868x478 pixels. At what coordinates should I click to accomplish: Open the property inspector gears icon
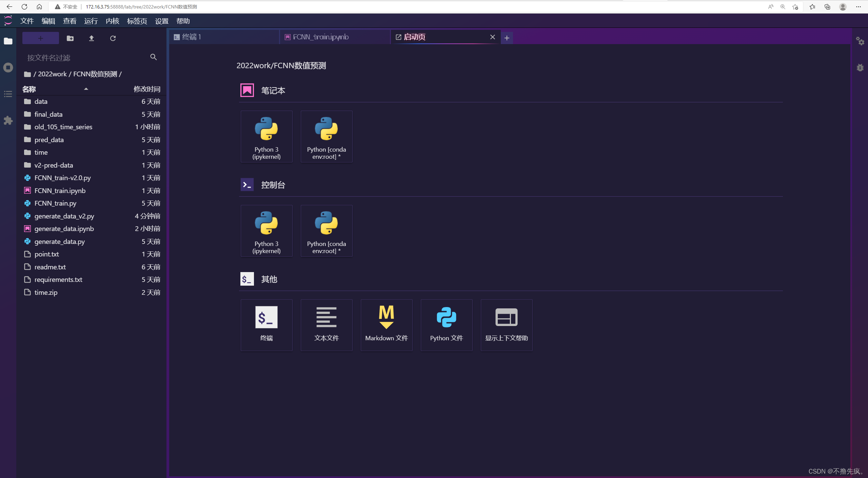(x=860, y=41)
